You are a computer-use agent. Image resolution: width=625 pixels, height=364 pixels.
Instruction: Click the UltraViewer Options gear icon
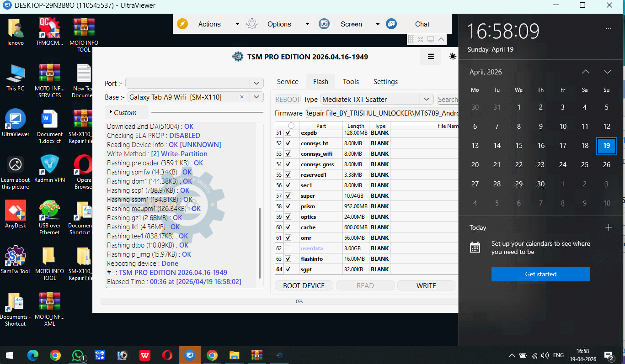252,24
